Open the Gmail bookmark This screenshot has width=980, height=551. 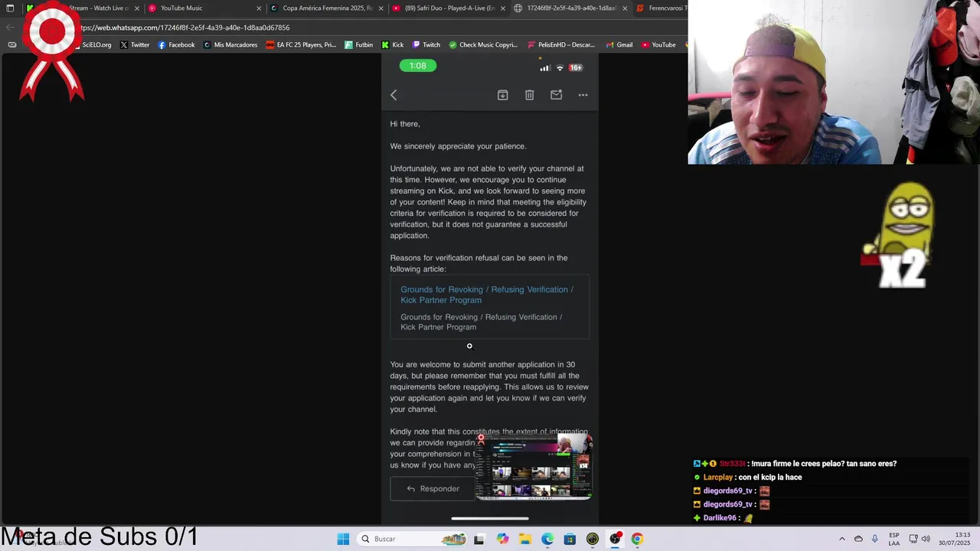tap(620, 45)
